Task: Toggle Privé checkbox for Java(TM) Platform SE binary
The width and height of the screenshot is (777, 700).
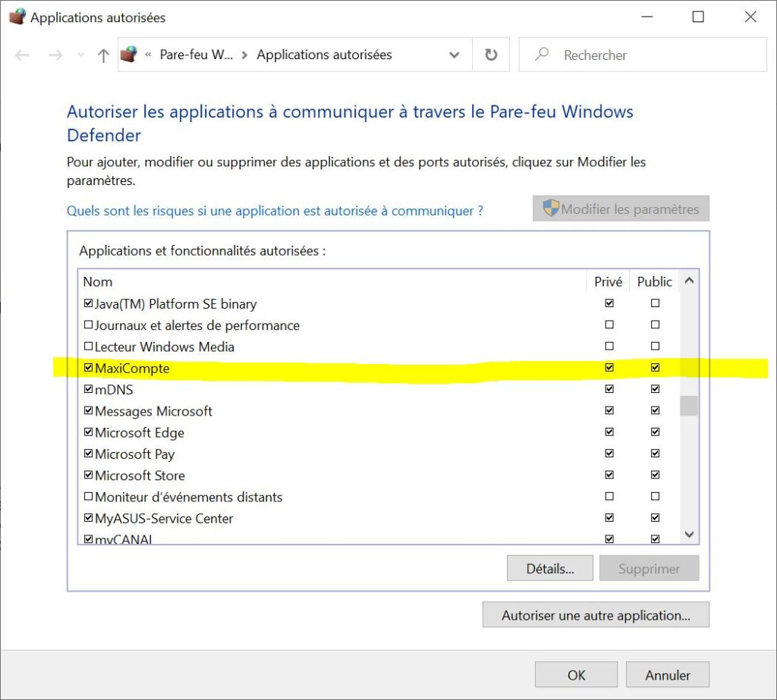Action: [x=609, y=303]
